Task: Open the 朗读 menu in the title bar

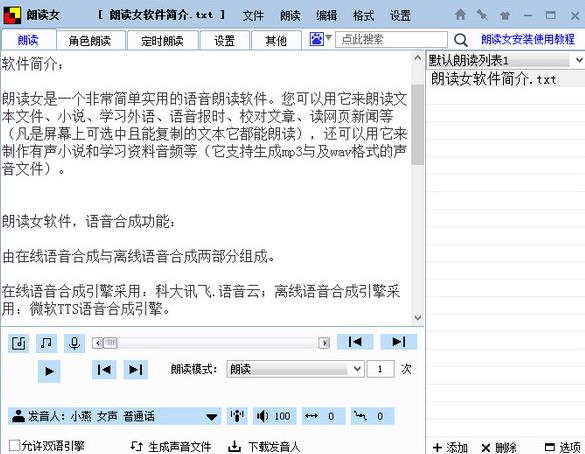Action: (290, 16)
